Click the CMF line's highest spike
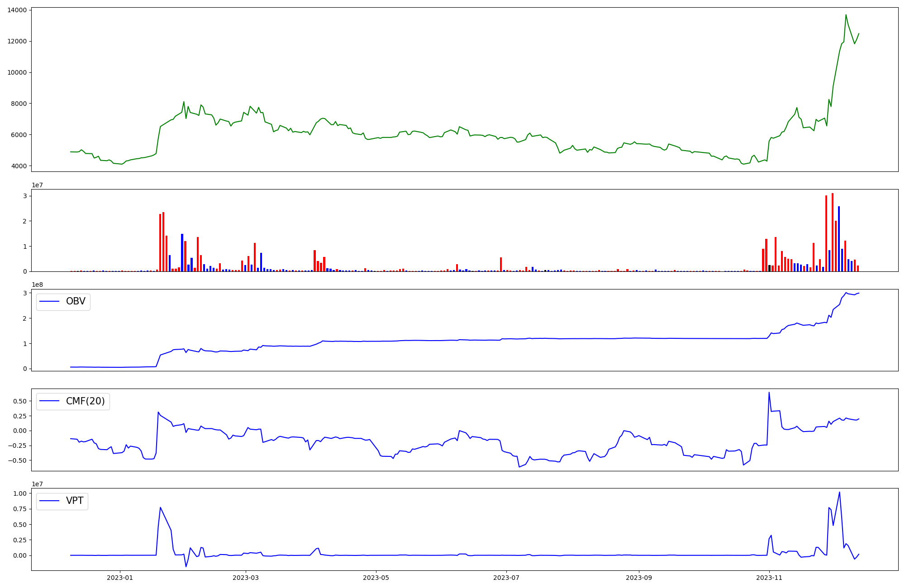This screenshot has height=588, width=905. tap(769, 393)
